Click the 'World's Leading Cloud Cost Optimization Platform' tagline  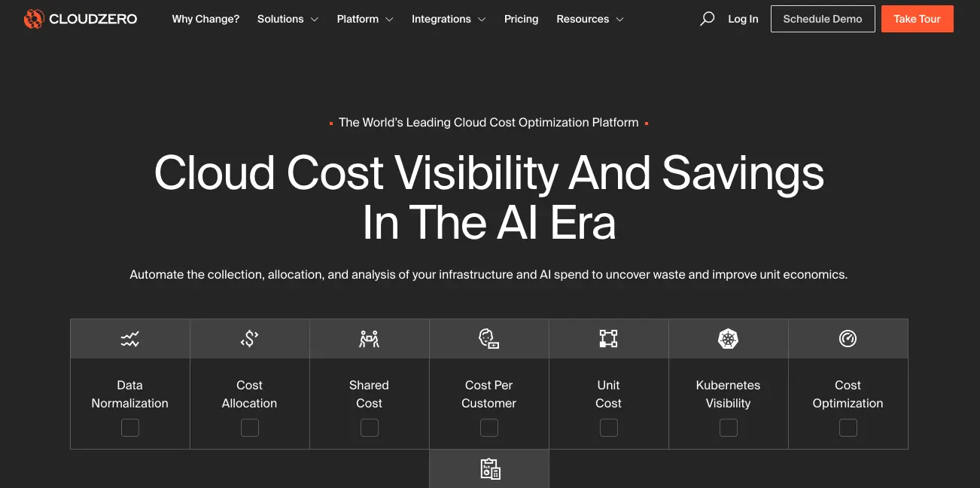pyautogui.click(x=488, y=122)
